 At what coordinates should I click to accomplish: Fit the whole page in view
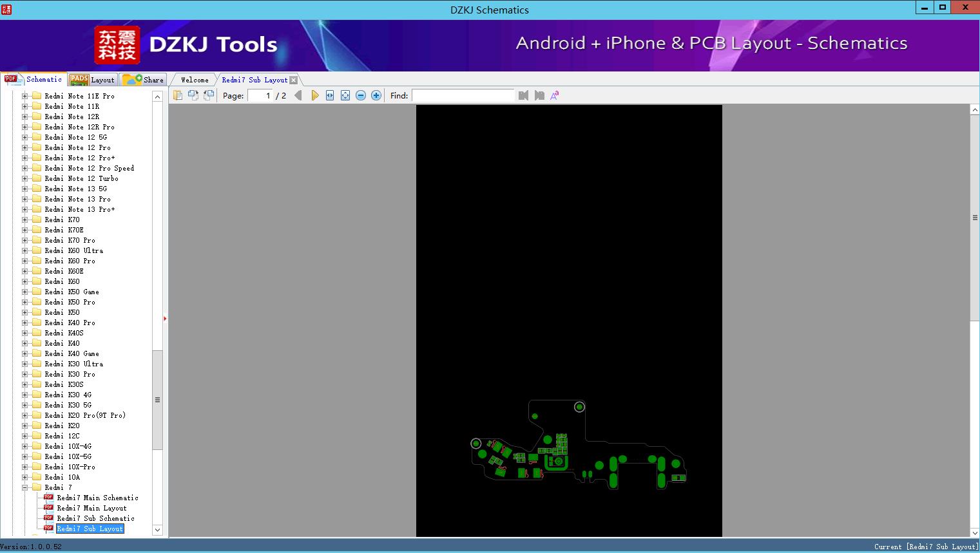click(x=345, y=95)
